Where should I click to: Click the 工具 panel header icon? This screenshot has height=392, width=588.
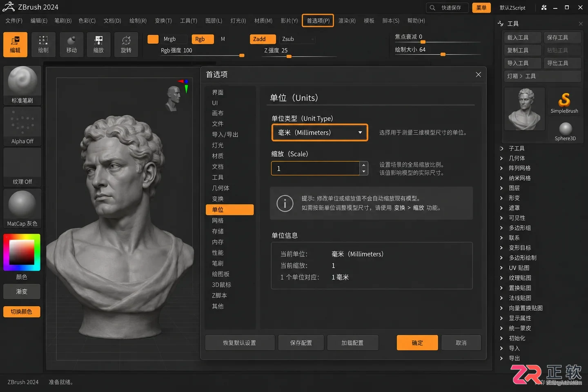click(x=501, y=23)
